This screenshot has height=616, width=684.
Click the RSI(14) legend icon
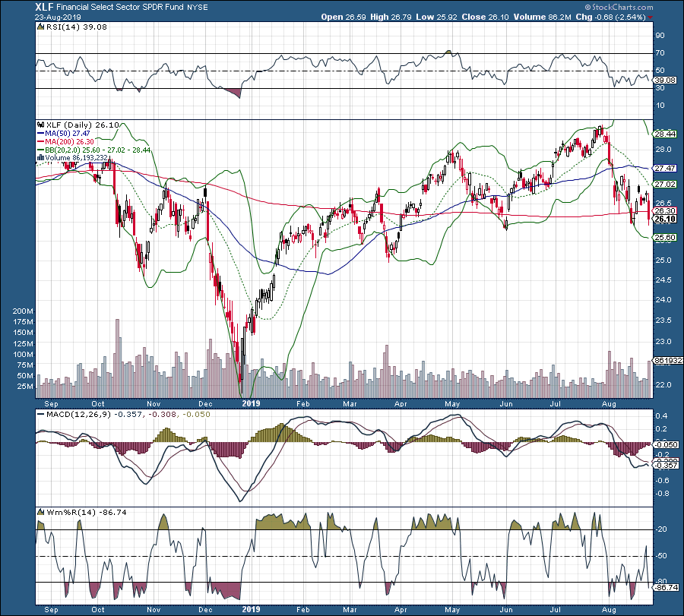click(x=41, y=27)
